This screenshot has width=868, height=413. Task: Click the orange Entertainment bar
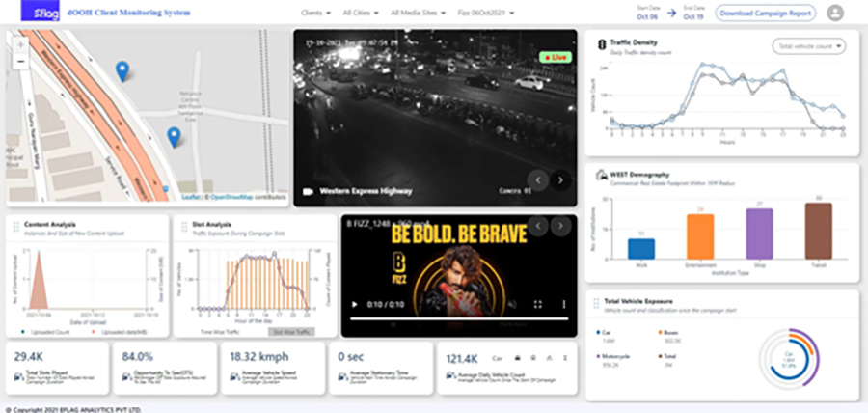pyautogui.click(x=700, y=236)
